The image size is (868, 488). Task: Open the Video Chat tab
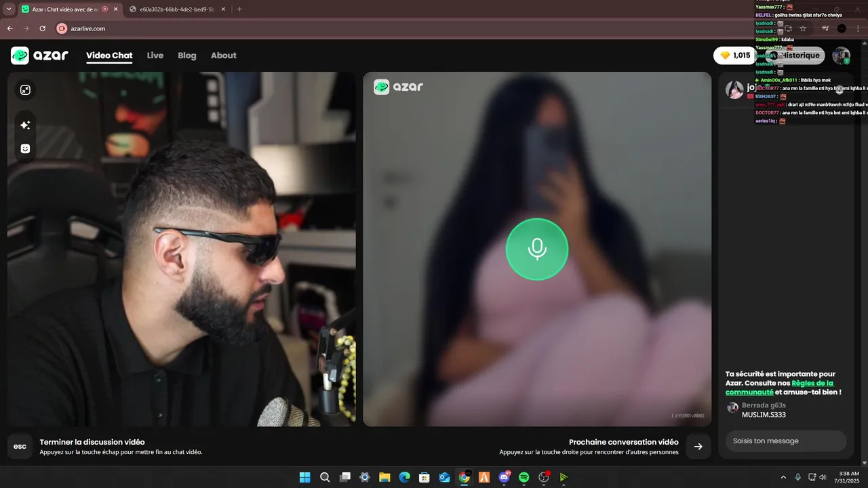click(x=109, y=56)
